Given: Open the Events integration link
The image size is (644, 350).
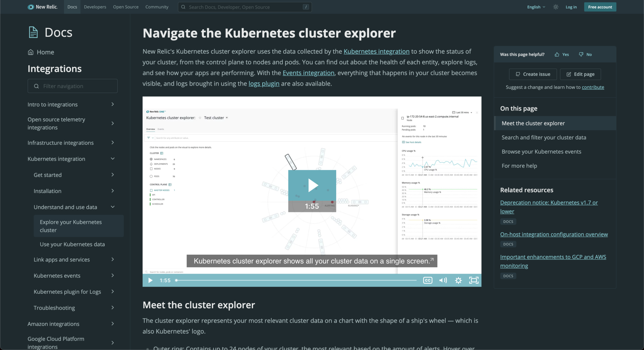Looking at the screenshot, I should point(308,73).
